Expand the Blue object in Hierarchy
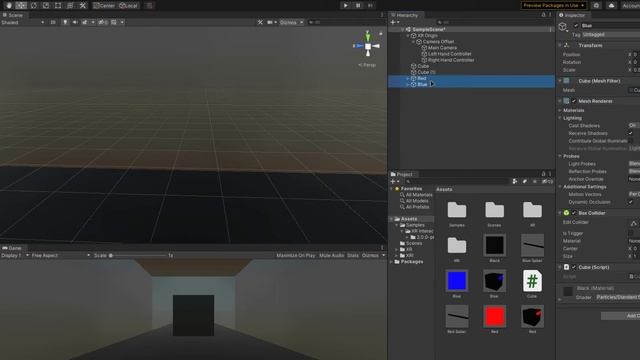 (408, 84)
